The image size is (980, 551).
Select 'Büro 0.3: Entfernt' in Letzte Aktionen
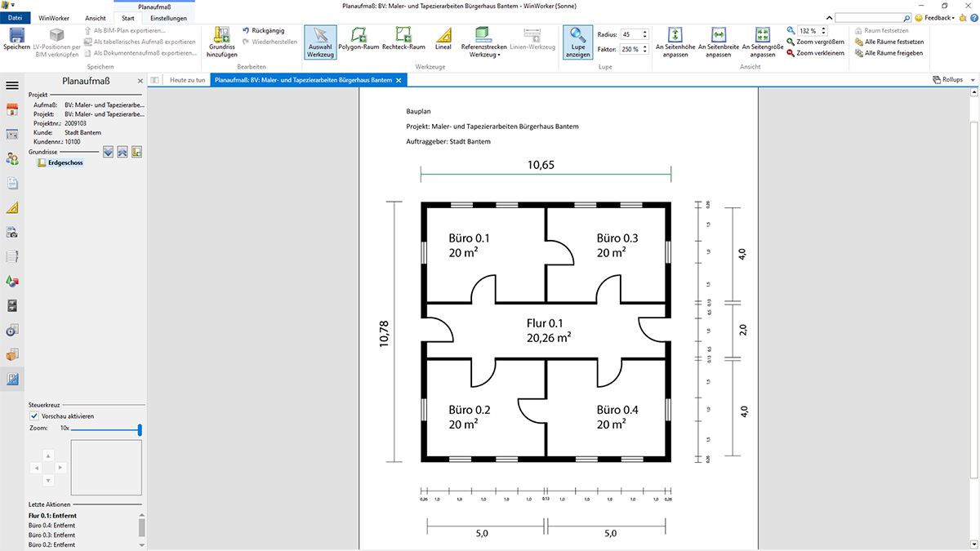(51, 535)
